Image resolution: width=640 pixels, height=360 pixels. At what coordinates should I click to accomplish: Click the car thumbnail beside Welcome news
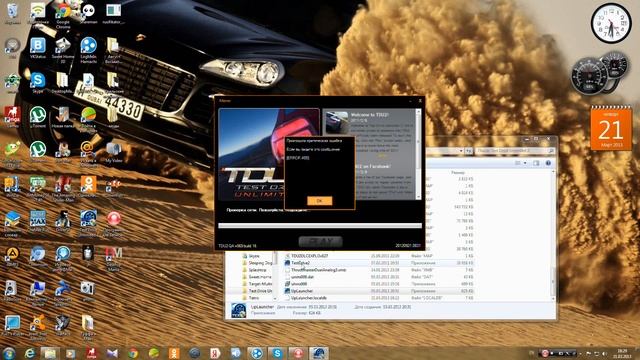click(x=337, y=121)
